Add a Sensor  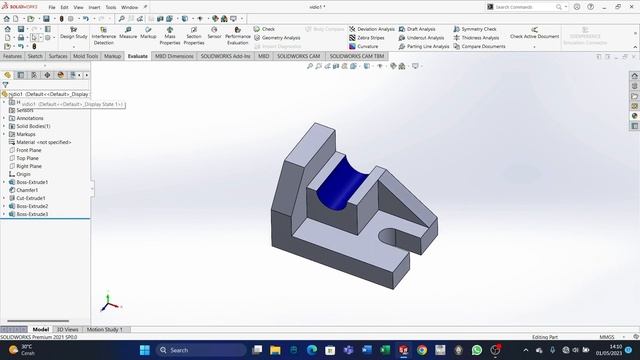[214, 33]
